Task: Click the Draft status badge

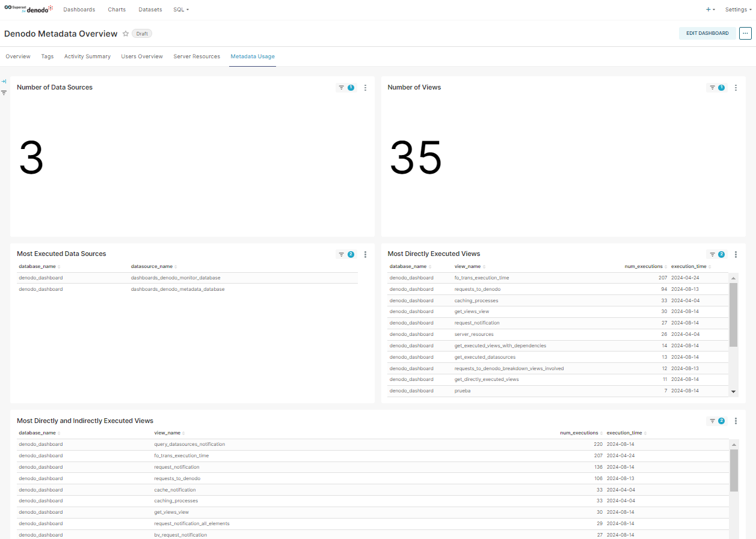Action: point(142,34)
